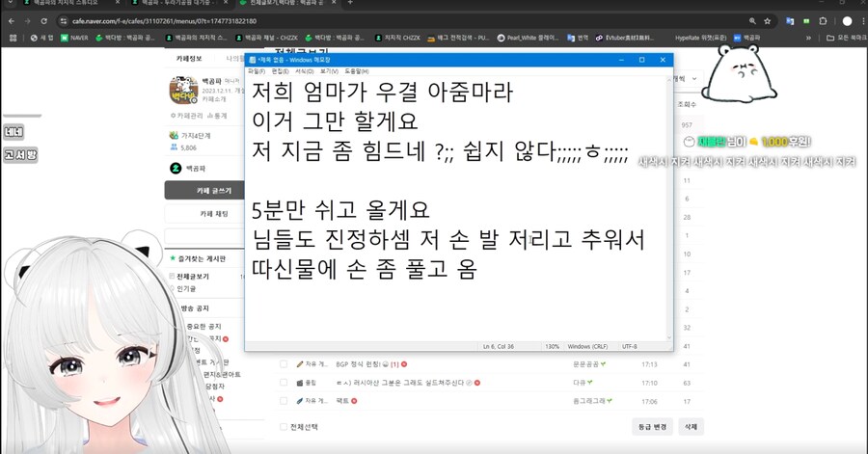Click the Ln 6, Col 36 status in Notepad
Screen dimensions: 868x454
coord(499,347)
